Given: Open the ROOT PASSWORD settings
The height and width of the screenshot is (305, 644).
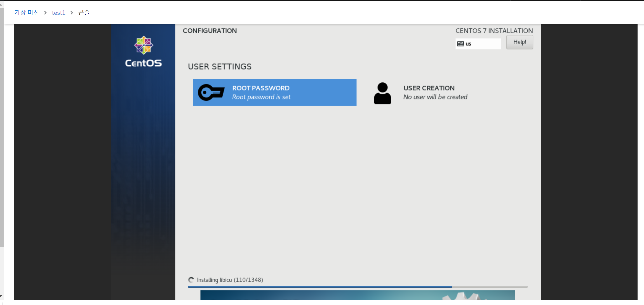Looking at the screenshot, I should [x=274, y=92].
